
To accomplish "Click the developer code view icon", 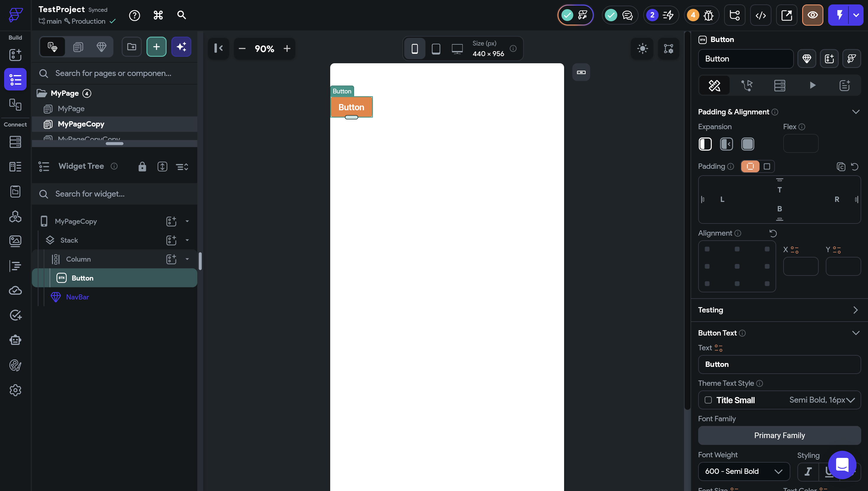I will [760, 15].
